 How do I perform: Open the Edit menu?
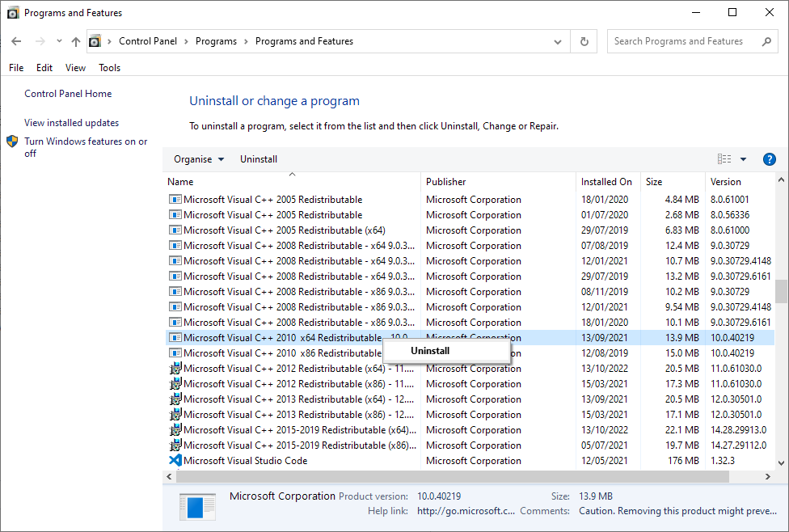click(x=44, y=67)
